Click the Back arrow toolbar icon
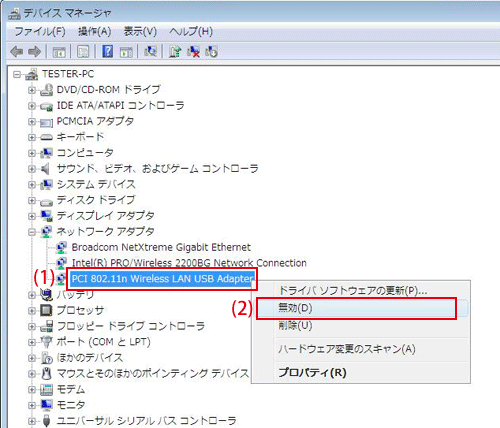 16,52
